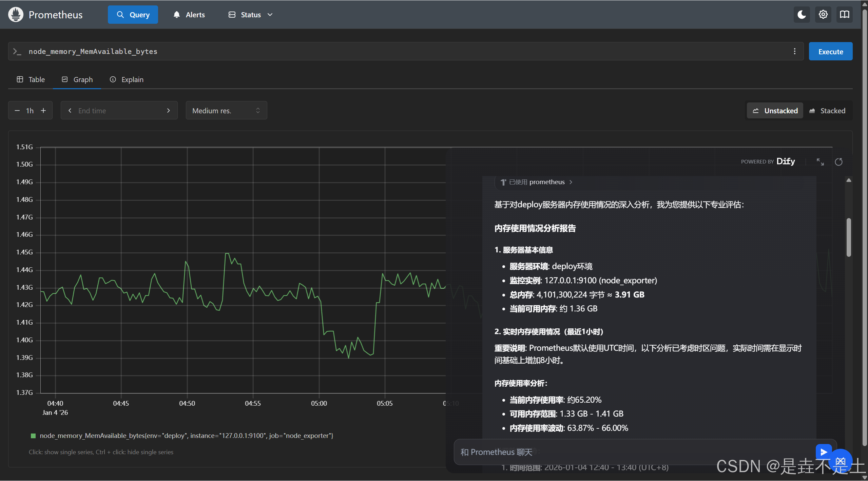Open documentation book icon
Image resolution: width=868 pixels, height=481 pixels.
(x=844, y=15)
